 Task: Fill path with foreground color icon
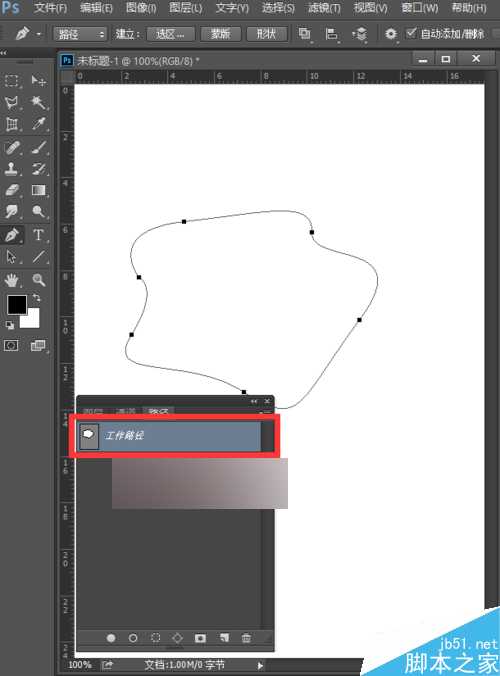click(x=111, y=638)
